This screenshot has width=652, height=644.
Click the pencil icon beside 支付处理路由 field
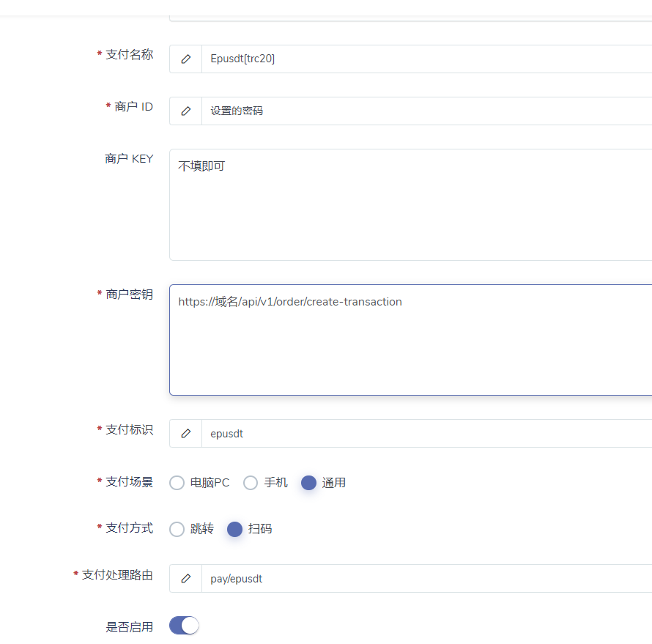point(186,578)
